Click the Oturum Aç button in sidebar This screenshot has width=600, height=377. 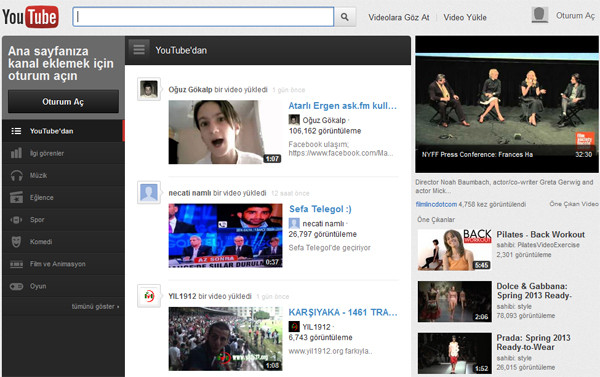pos(63,101)
